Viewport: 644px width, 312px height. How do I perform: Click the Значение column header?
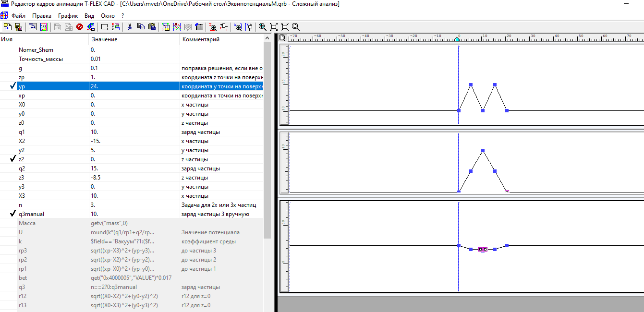point(134,39)
